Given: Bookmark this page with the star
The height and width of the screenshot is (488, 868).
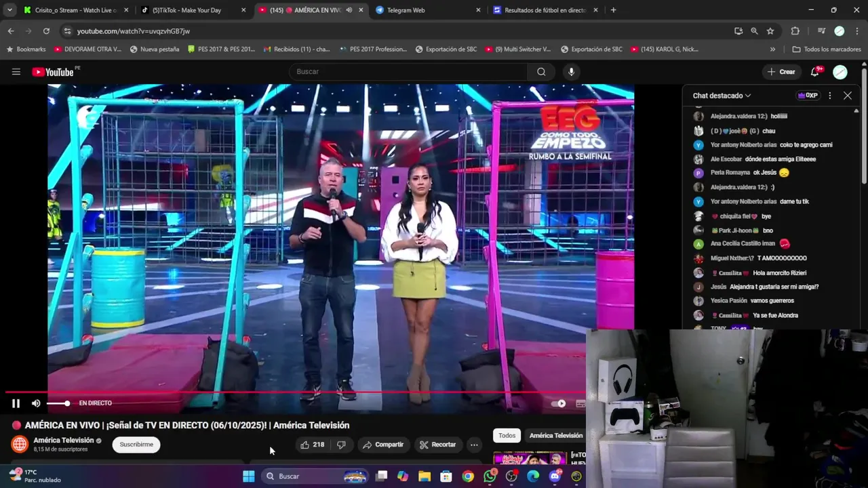Looking at the screenshot, I should (x=770, y=31).
